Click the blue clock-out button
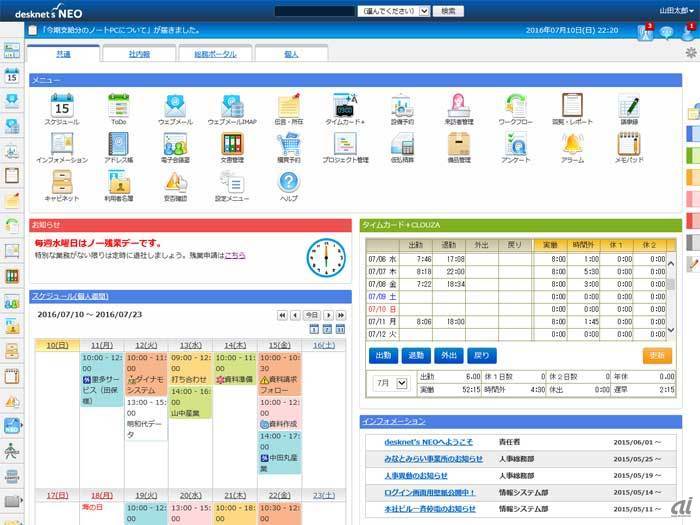This screenshot has height=525, width=700. point(416,355)
